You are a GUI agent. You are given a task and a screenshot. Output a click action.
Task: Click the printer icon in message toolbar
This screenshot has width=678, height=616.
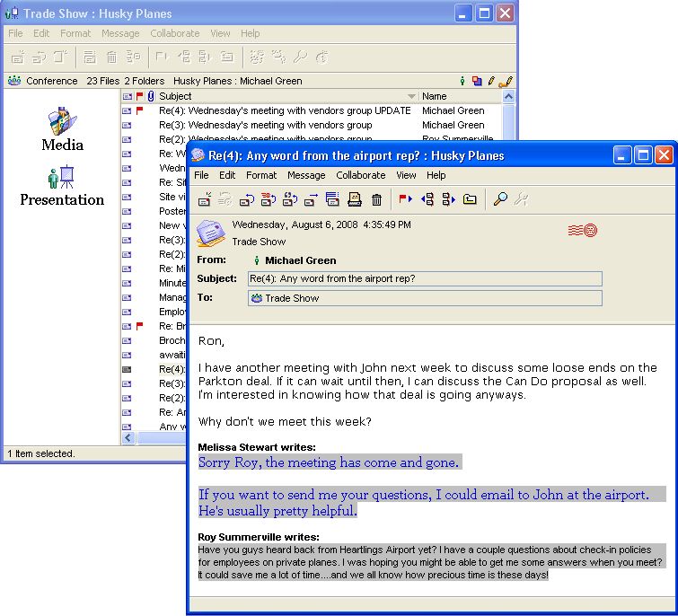[x=355, y=199]
